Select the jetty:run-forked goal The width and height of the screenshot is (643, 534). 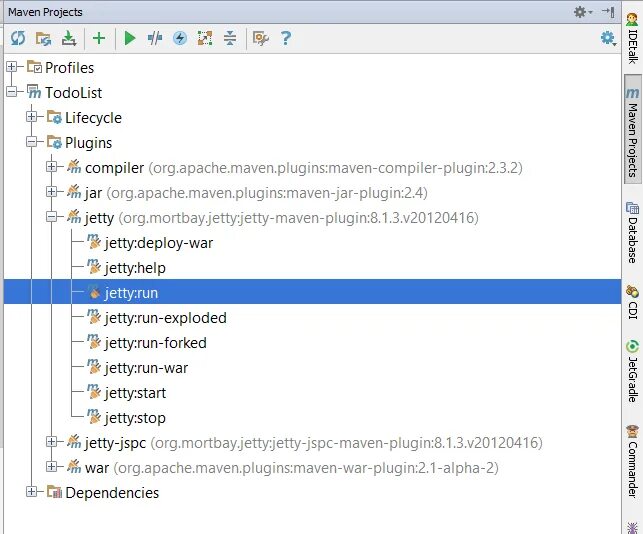click(155, 343)
